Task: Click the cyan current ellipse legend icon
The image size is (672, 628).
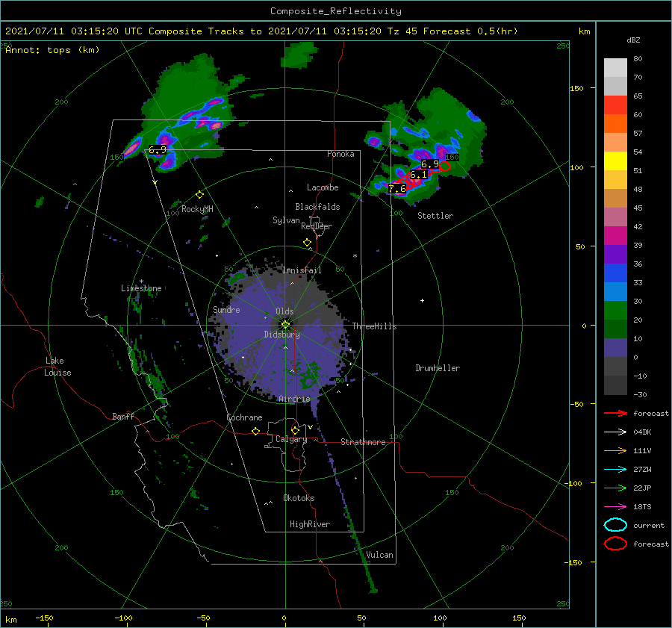Action: tap(615, 525)
